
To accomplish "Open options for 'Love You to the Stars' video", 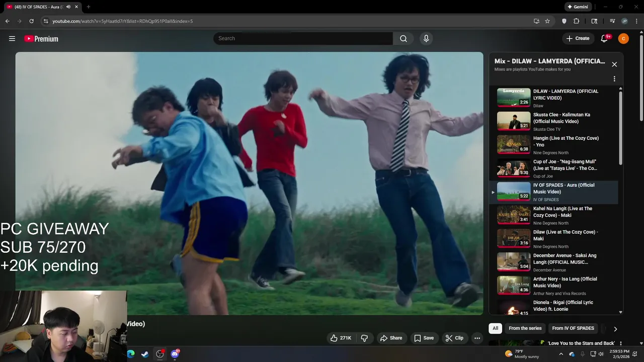I will coord(621,343).
